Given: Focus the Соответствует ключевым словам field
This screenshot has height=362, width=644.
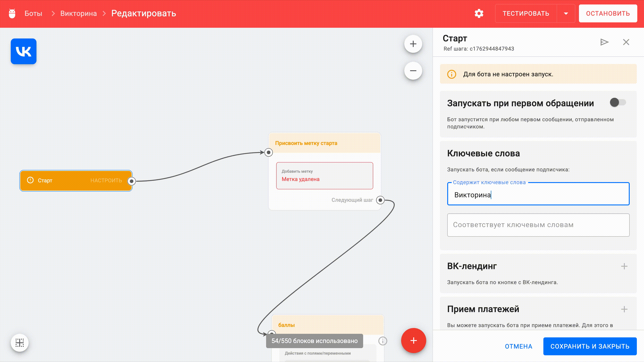Looking at the screenshot, I should tap(538, 225).
